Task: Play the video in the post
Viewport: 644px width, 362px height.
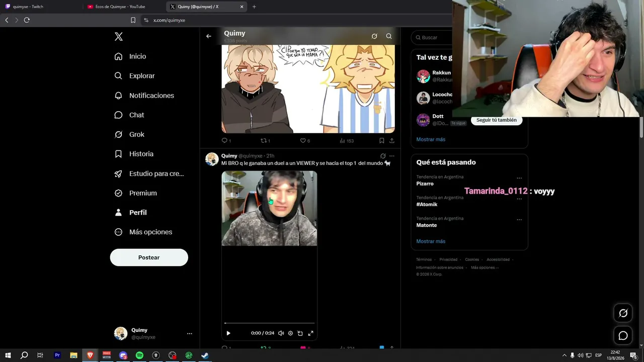Action: click(228, 333)
